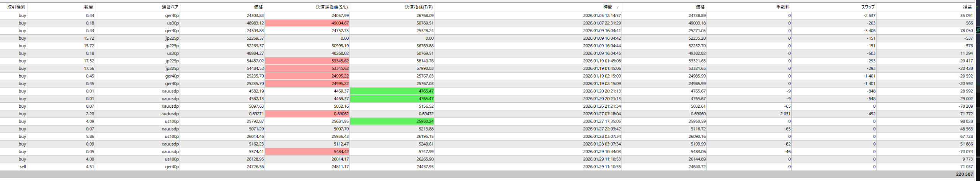
Task: Select red-highlighted S/L cell 0.69062
Action: (x=307, y=114)
